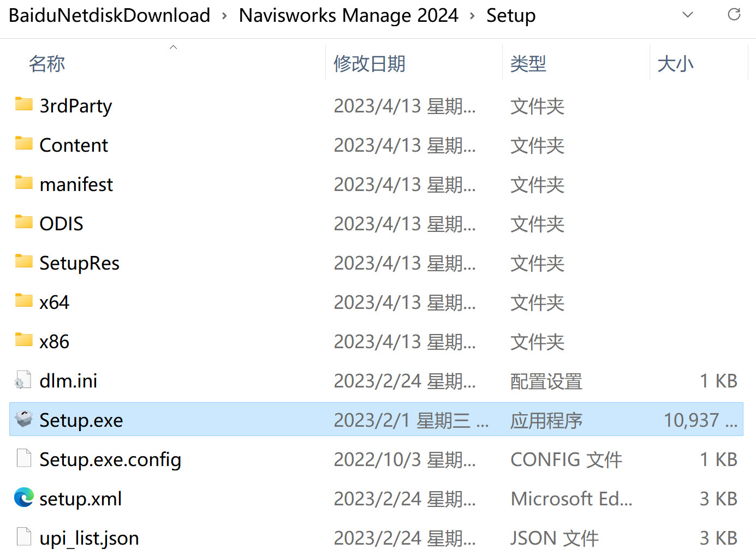This screenshot has width=756, height=555.
Task: Click the 1 KB size of Setup.exe.config
Action: 719,459
